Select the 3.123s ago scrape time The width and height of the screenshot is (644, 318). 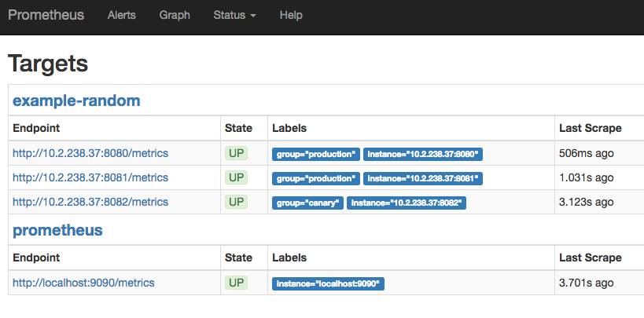[x=586, y=202]
